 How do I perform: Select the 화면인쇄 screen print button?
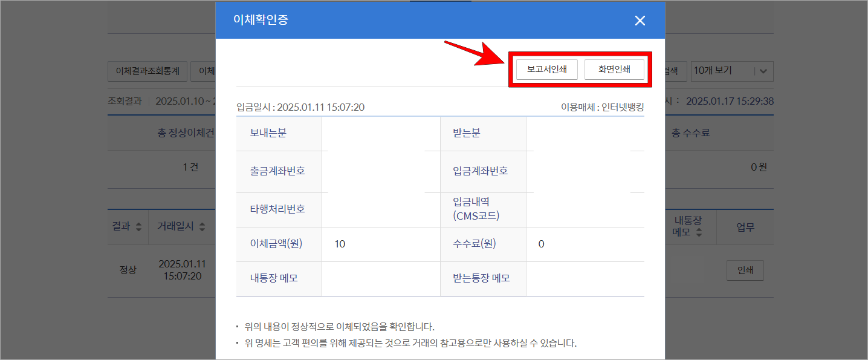point(615,69)
